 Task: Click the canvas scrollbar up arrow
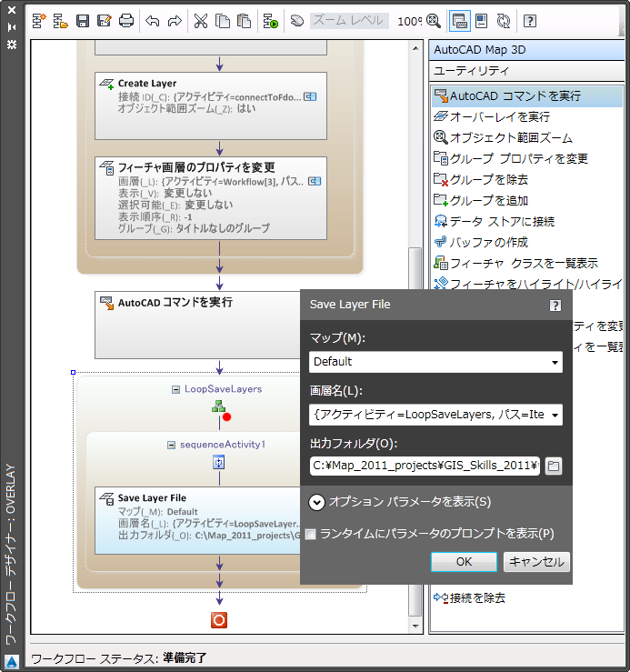(415, 48)
